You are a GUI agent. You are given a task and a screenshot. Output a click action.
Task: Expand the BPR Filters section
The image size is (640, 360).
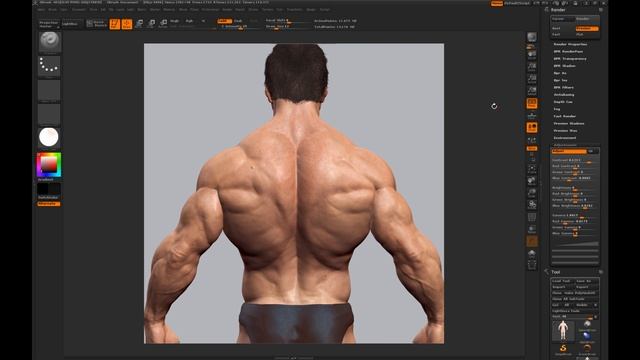(564, 87)
